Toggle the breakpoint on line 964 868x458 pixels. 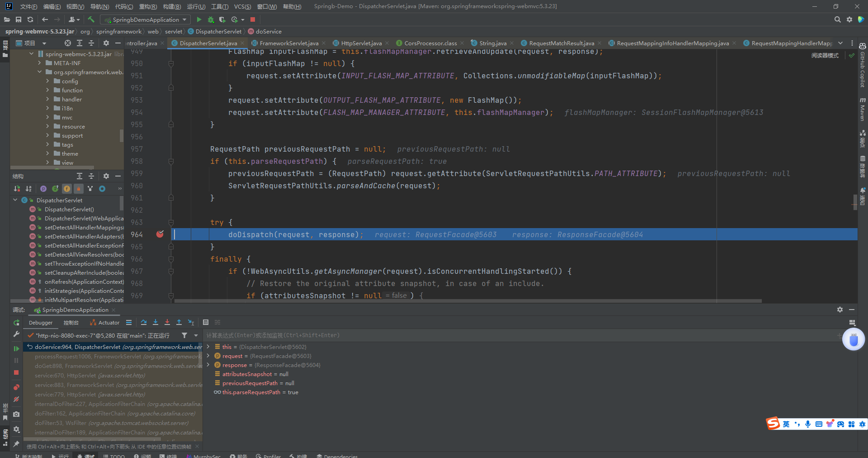click(160, 234)
